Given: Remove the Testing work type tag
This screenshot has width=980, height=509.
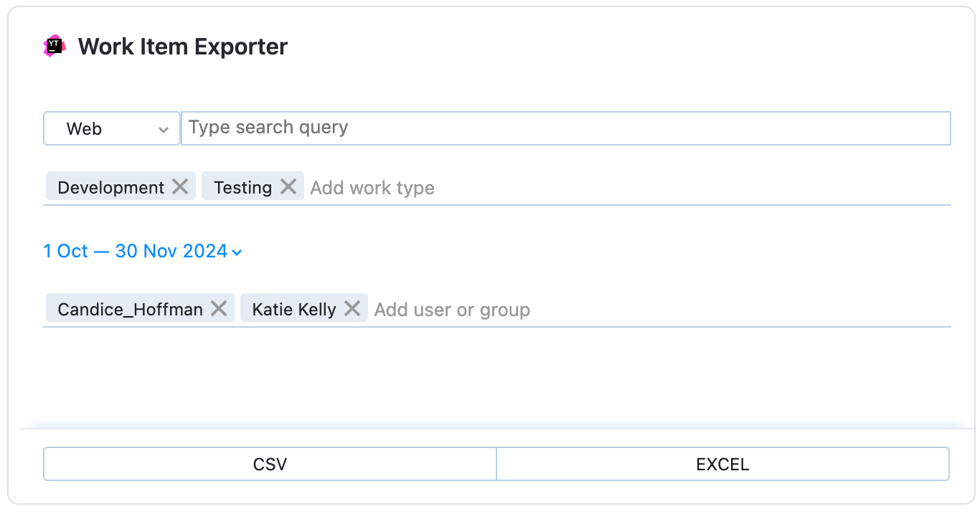Looking at the screenshot, I should click(x=288, y=186).
